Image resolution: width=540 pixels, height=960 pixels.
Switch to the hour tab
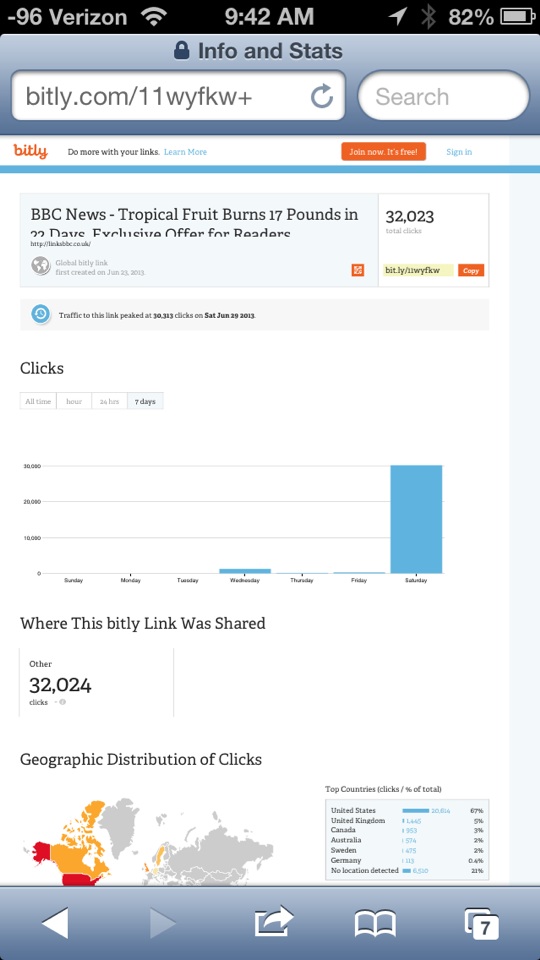74,401
